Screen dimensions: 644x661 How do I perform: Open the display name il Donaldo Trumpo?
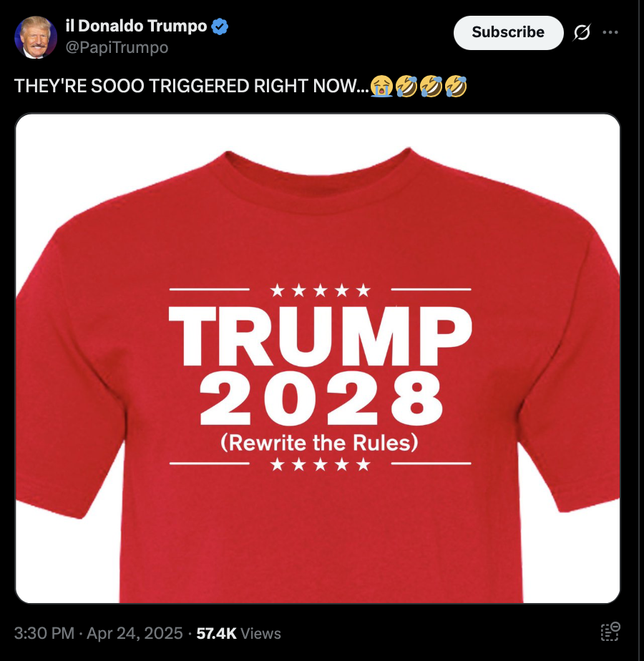click(x=136, y=26)
